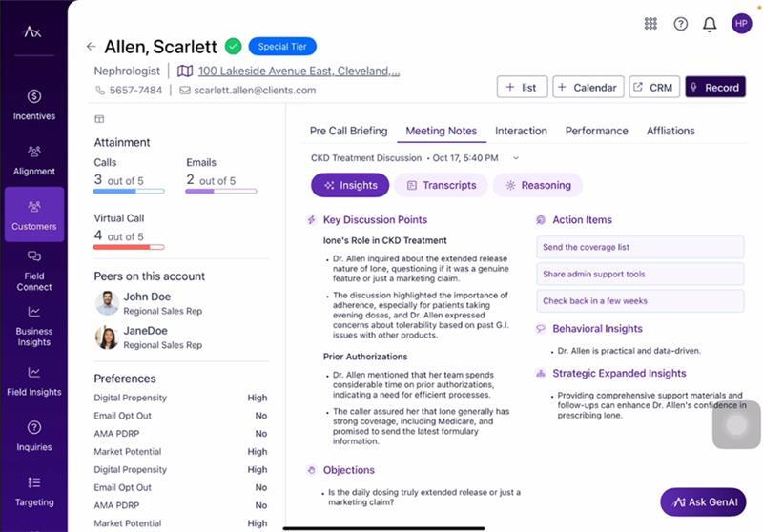Go to Field Connect in the sidebar
The width and height of the screenshot is (763, 532).
point(34,270)
